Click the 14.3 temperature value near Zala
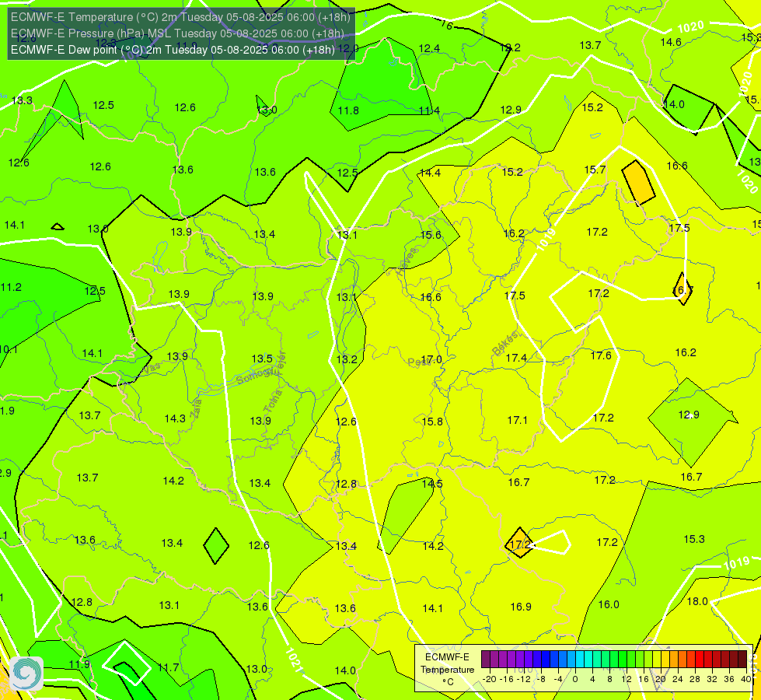 click(x=175, y=418)
